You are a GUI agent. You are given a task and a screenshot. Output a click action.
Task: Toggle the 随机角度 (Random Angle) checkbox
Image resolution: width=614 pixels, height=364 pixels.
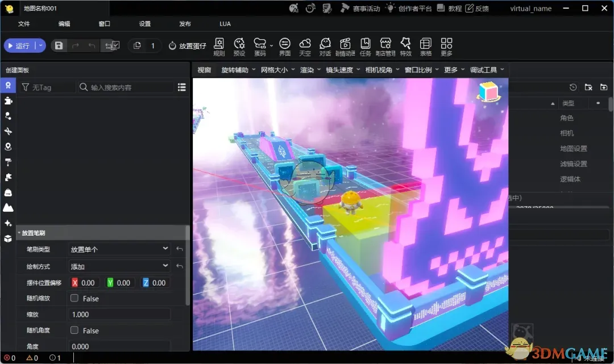tap(74, 330)
